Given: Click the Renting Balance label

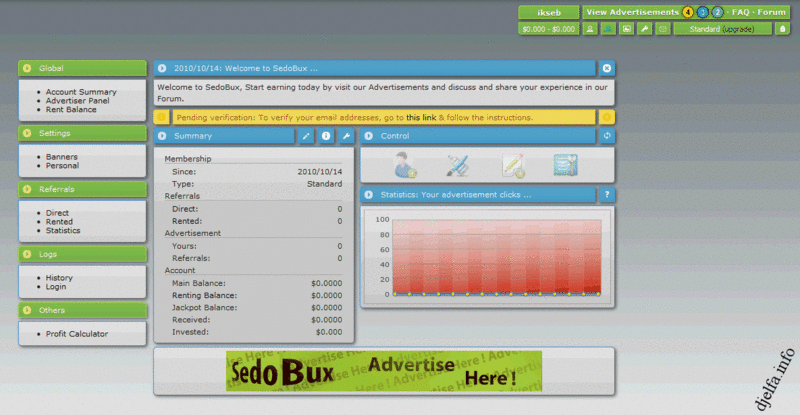Looking at the screenshot, I should pyautogui.click(x=204, y=296).
